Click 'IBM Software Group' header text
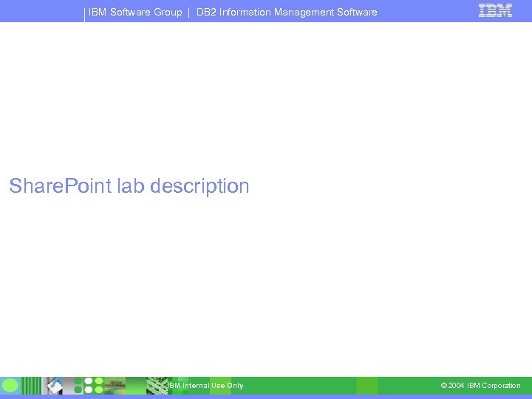Image resolution: width=532 pixels, height=399 pixels. pyautogui.click(x=135, y=13)
